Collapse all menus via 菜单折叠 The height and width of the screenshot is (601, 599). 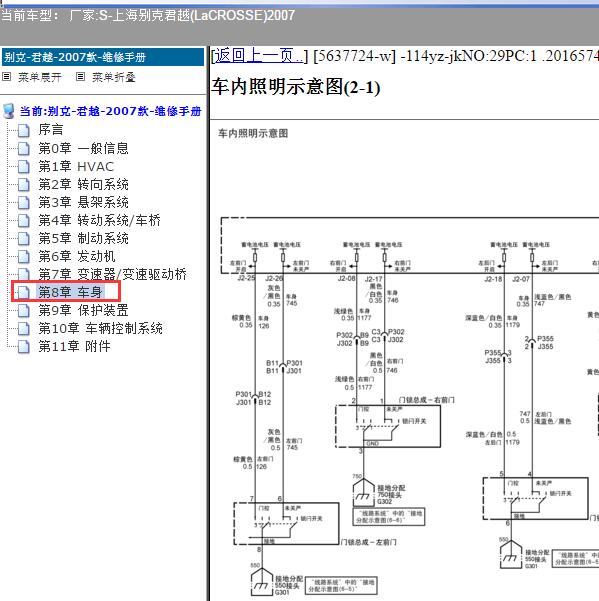click(x=114, y=77)
